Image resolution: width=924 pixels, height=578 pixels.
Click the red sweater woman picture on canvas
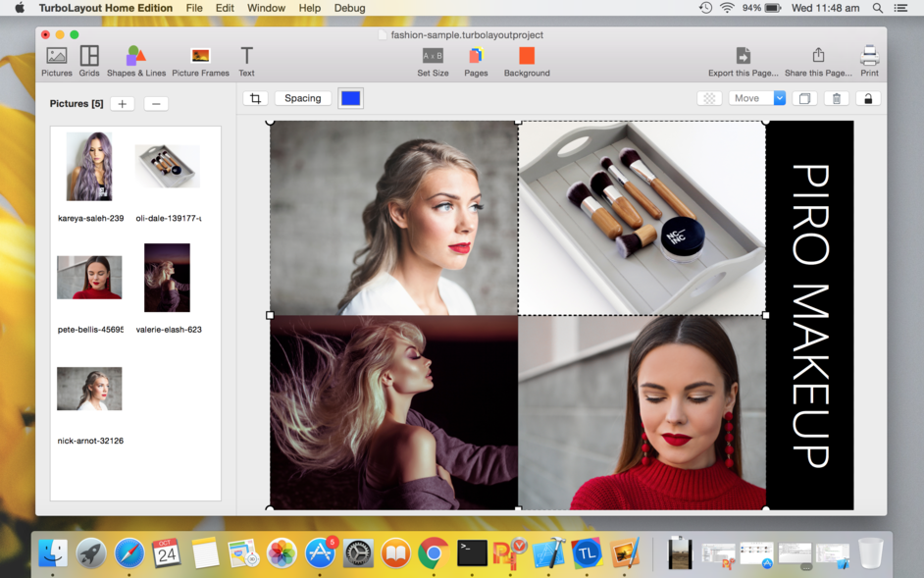(642, 413)
